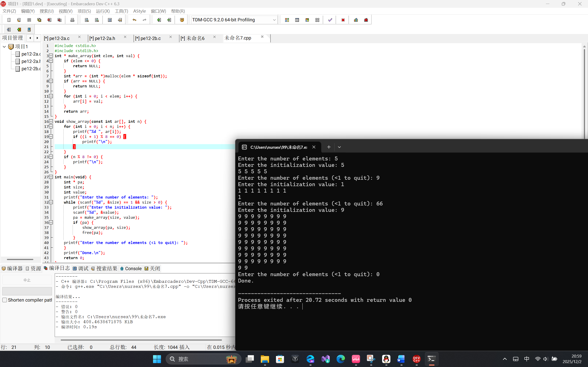Click the compile log horizontal scrollbar
This screenshot has width=588, height=367.
[141, 340]
